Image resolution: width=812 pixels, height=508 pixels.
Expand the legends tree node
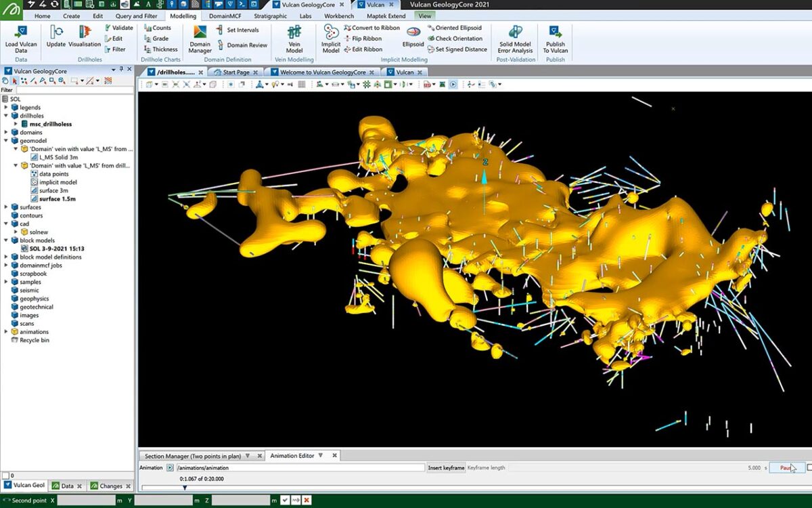[x=6, y=107]
